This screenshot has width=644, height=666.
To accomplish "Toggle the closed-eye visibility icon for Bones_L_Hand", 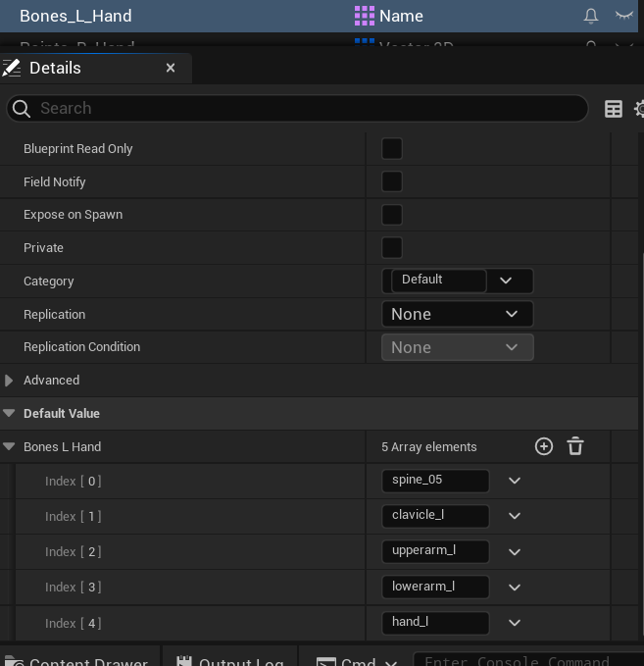I will point(623,16).
